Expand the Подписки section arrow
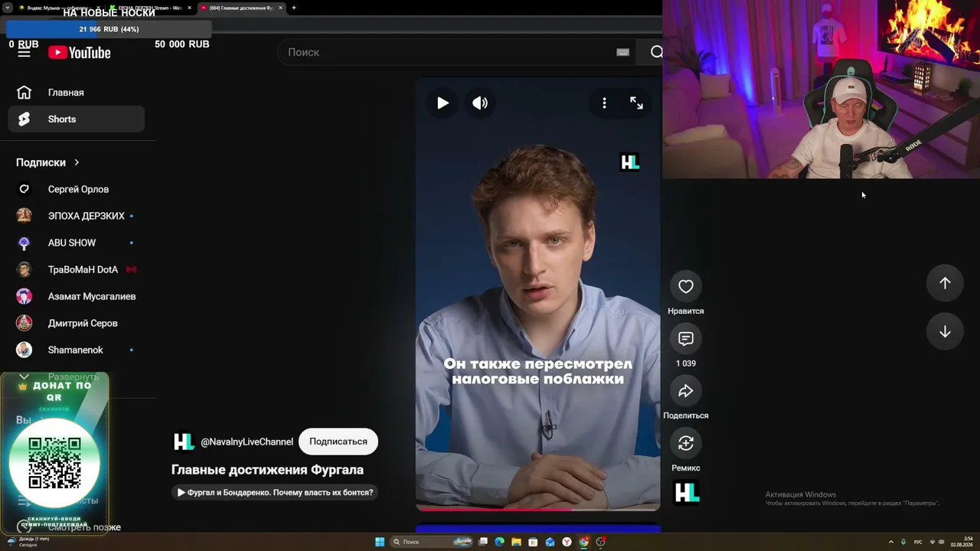The width and height of the screenshot is (980, 551). [77, 162]
